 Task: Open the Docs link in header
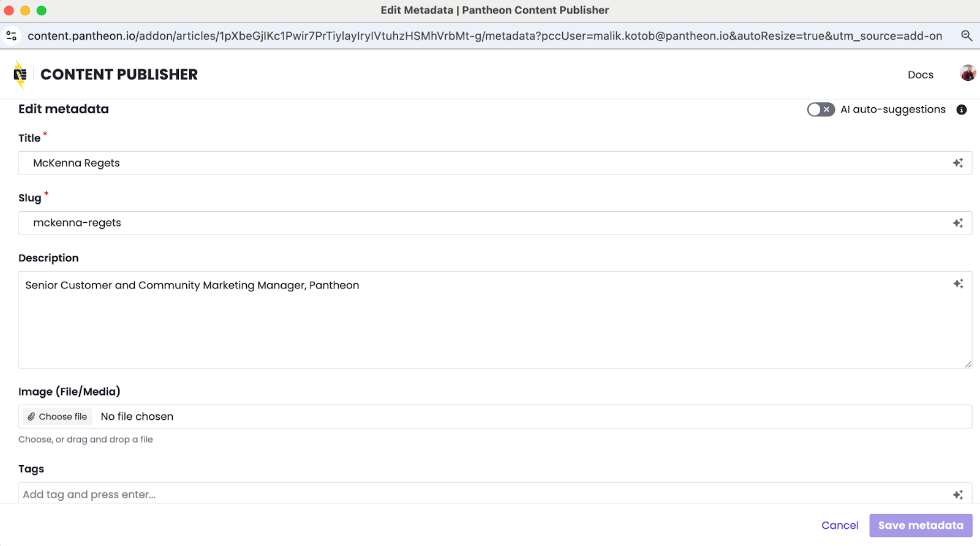[x=920, y=75]
